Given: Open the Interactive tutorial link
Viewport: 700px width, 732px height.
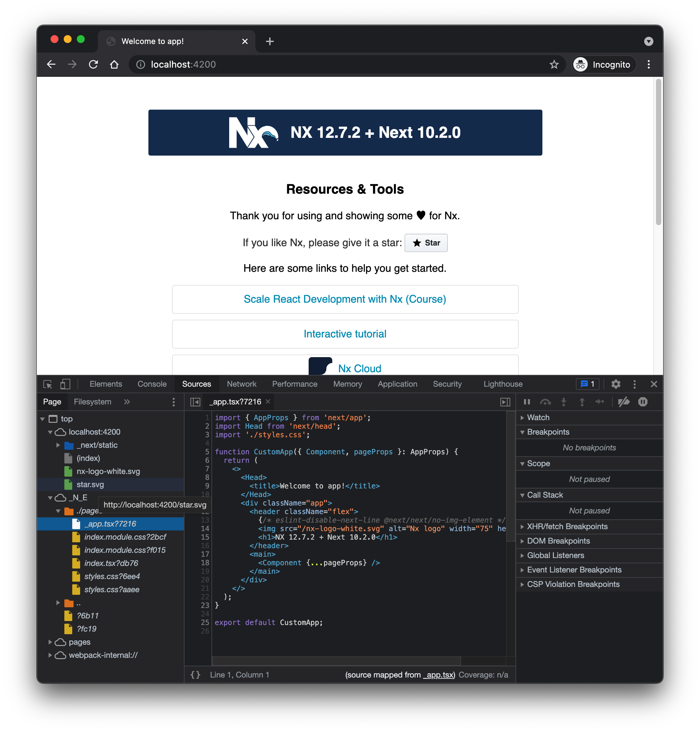Looking at the screenshot, I should [345, 334].
